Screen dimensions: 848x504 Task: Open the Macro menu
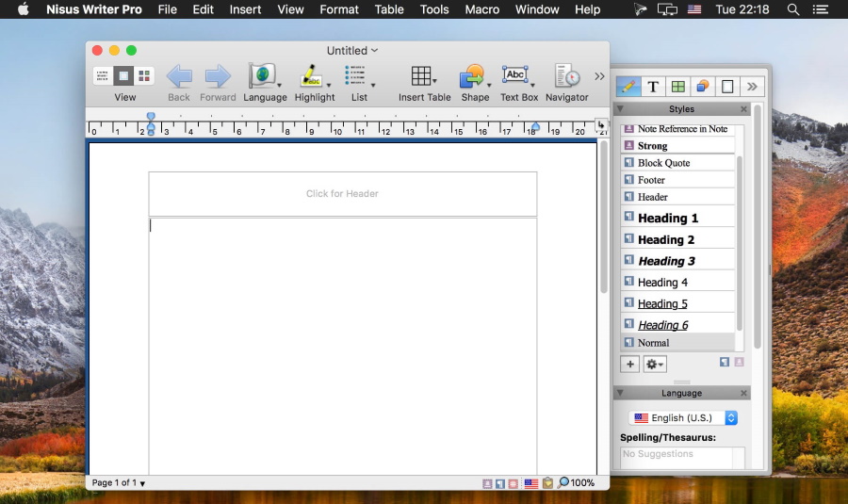(481, 9)
